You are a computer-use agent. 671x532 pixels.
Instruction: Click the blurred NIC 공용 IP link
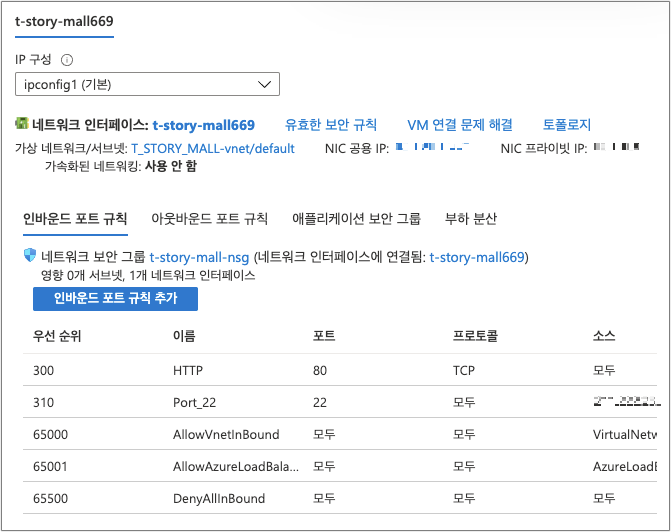pos(432,147)
